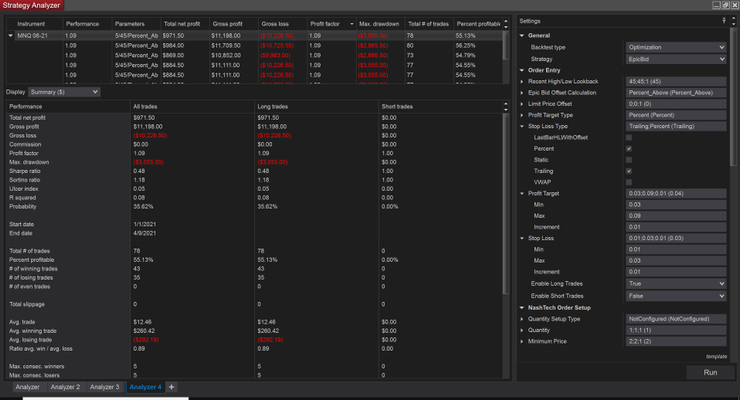The width and height of the screenshot is (740, 400).
Task: Enable the VWAP stop loss checkbox
Action: [628, 182]
